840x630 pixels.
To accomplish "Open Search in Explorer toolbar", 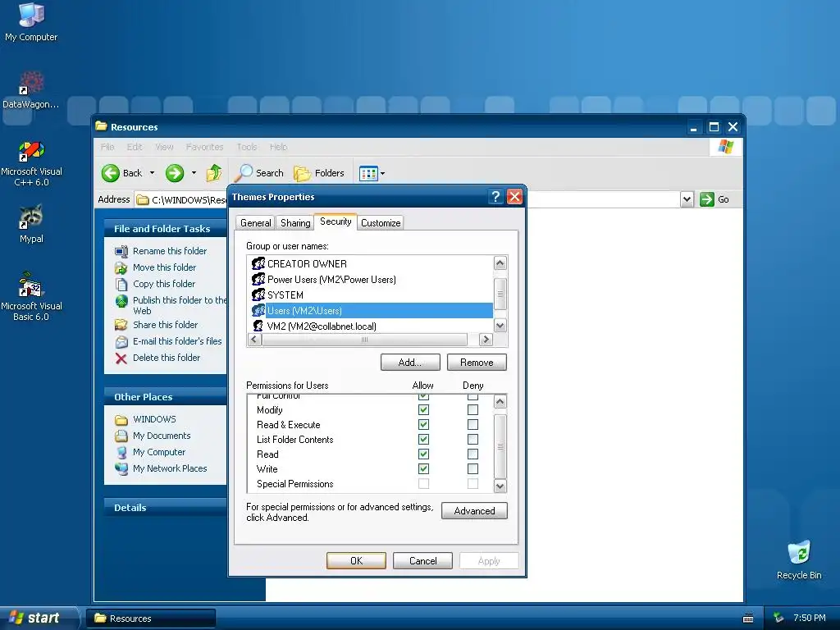I will (x=259, y=173).
